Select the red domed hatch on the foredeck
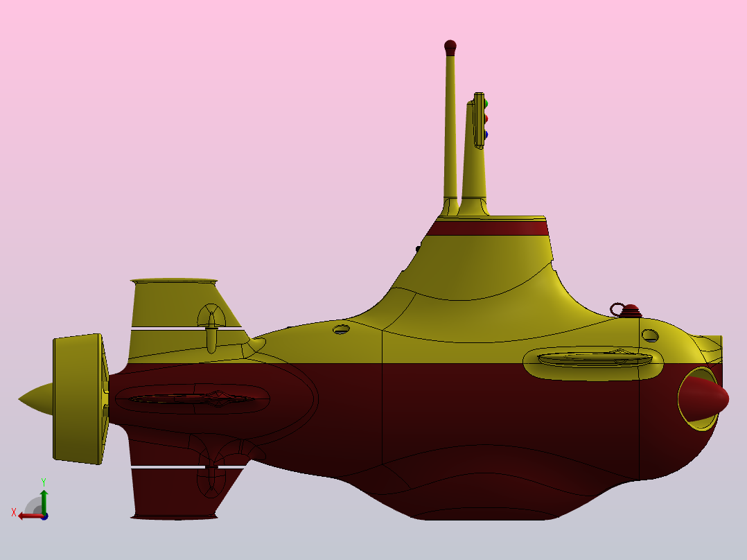The width and height of the screenshot is (747, 560). (x=631, y=310)
